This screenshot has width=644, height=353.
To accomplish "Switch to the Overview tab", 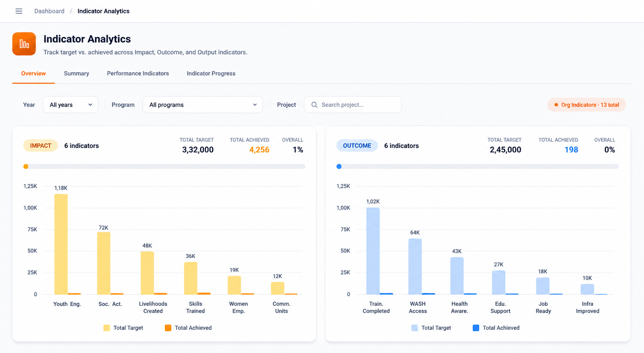I will tap(33, 73).
